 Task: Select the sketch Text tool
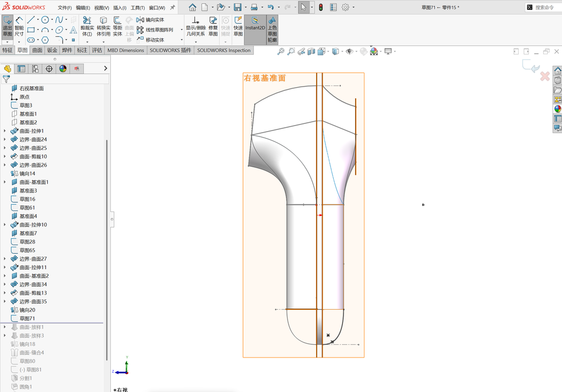coord(73,30)
